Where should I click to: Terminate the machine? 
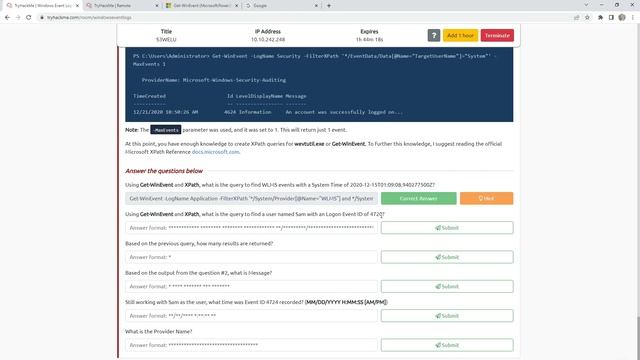point(497,35)
